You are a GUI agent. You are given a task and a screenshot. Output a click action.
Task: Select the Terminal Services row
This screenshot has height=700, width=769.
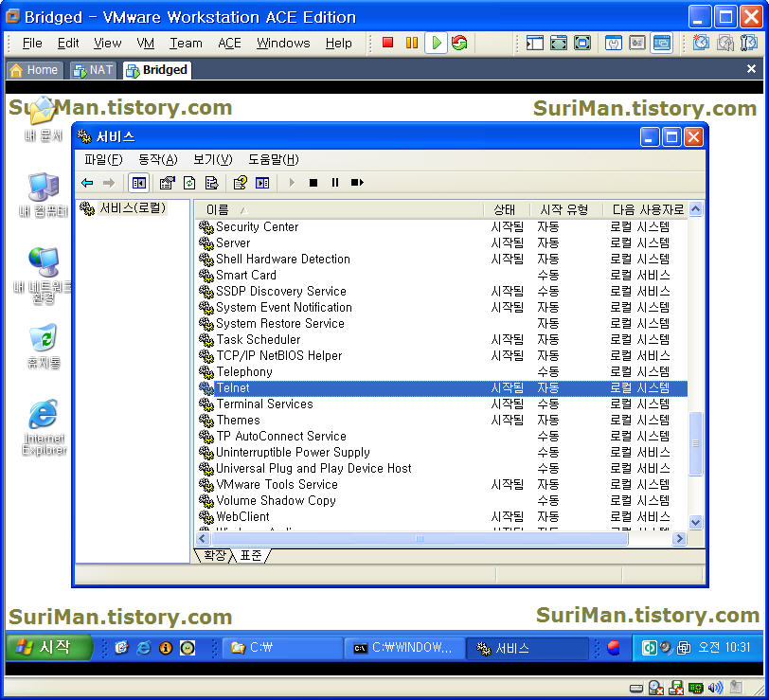(x=441, y=404)
